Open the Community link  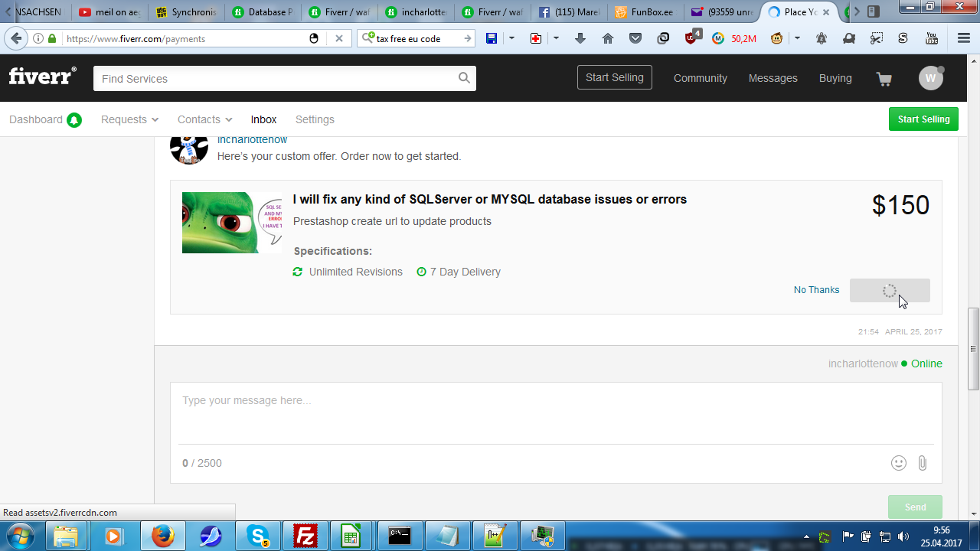click(x=701, y=78)
